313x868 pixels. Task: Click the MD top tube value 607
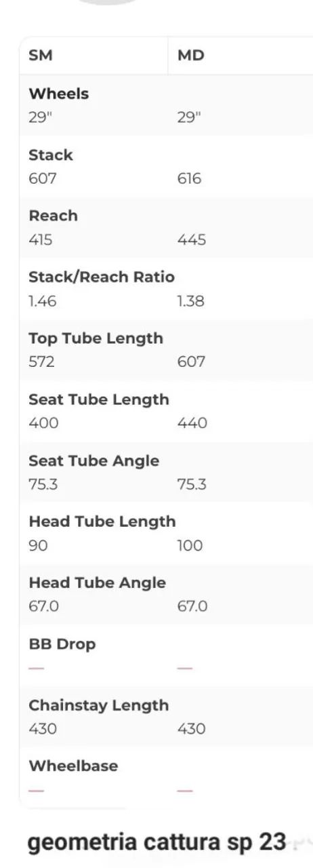click(191, 362)
